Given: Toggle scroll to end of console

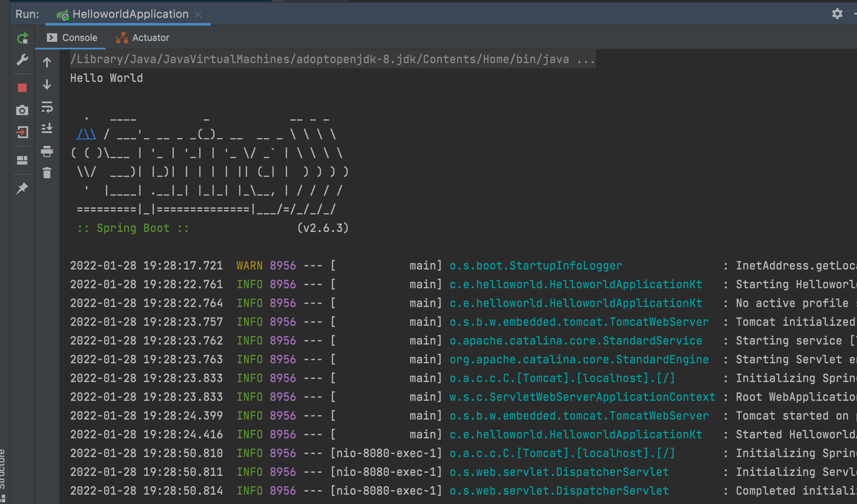Looking at the screenshot, I should [x=47, y=128].
